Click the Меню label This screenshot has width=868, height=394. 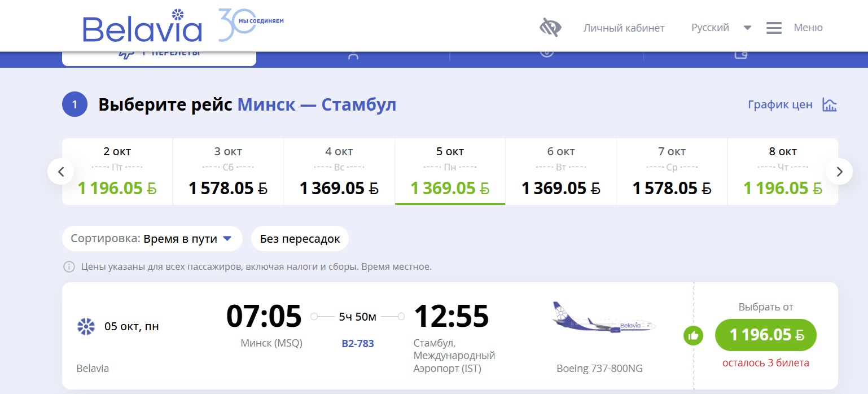(x=808, y=28)
